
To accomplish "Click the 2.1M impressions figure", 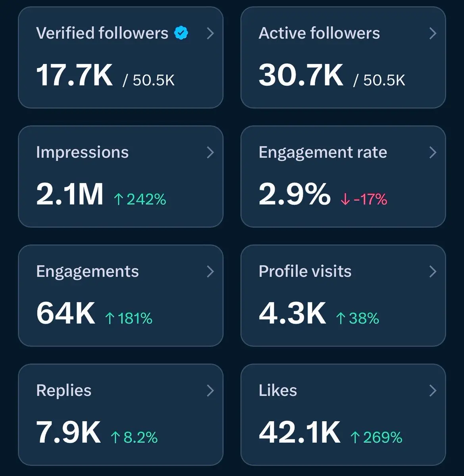I will click(x=70, y=194).
